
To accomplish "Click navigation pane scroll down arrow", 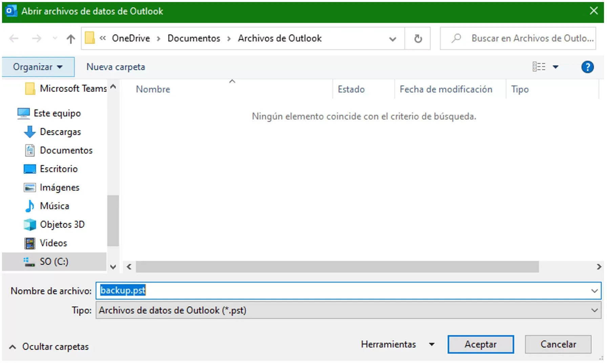I will pos(113,267).
